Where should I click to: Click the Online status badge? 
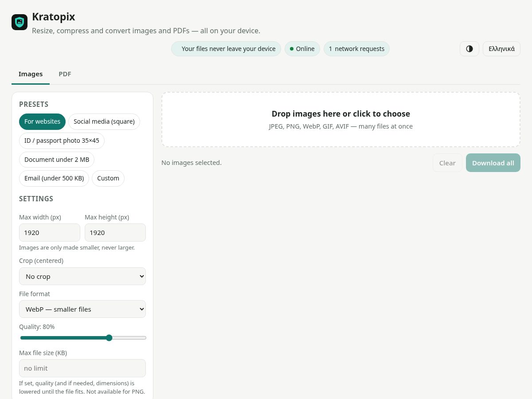[x=302, y=49]
